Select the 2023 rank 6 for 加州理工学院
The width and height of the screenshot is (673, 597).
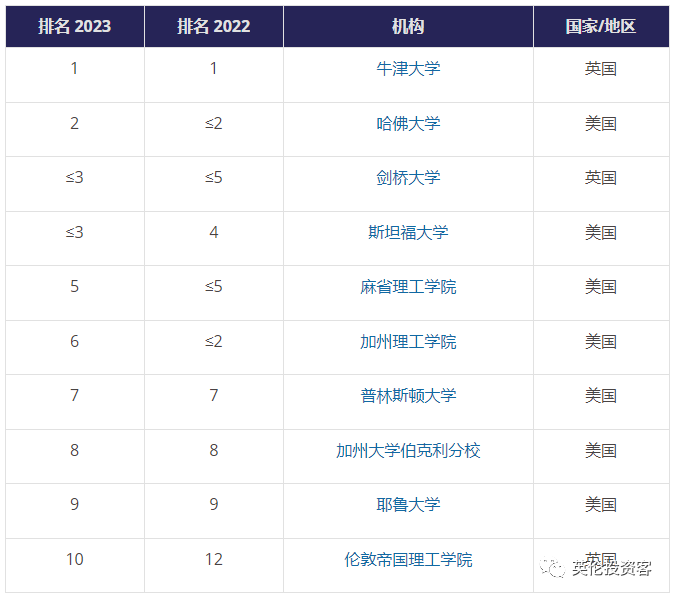[x=75, y=341]
